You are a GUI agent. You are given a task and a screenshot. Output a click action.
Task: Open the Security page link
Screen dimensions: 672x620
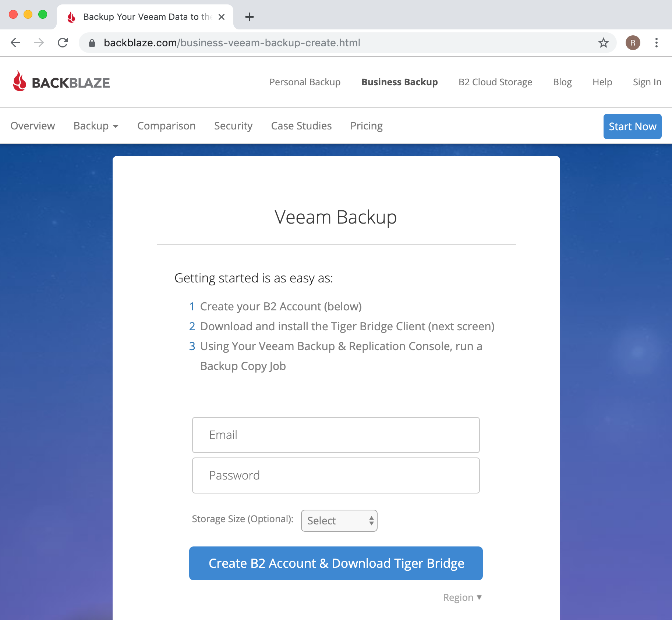(233, 126)
